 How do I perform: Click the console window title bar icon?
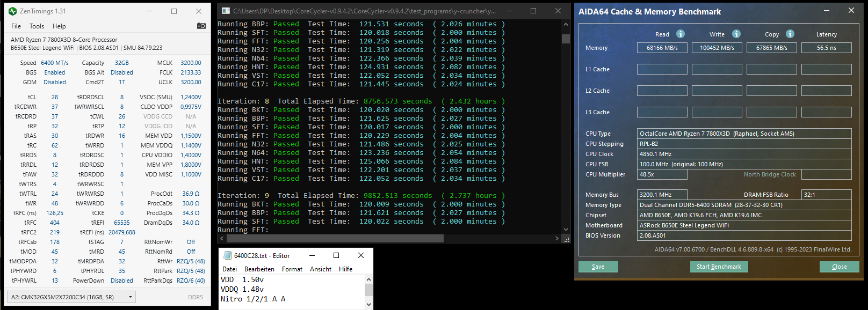(x=225, y=11)
